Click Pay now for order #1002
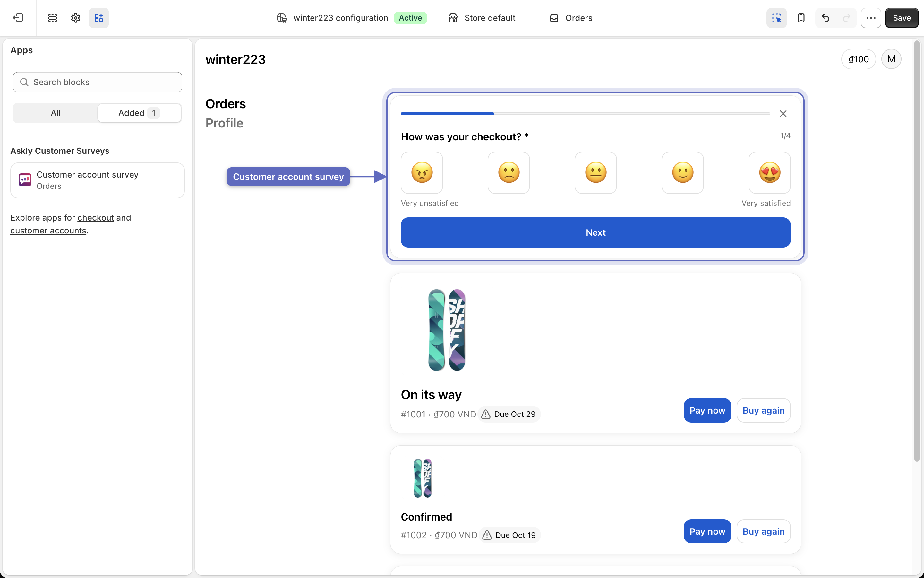 click(707, 531)
